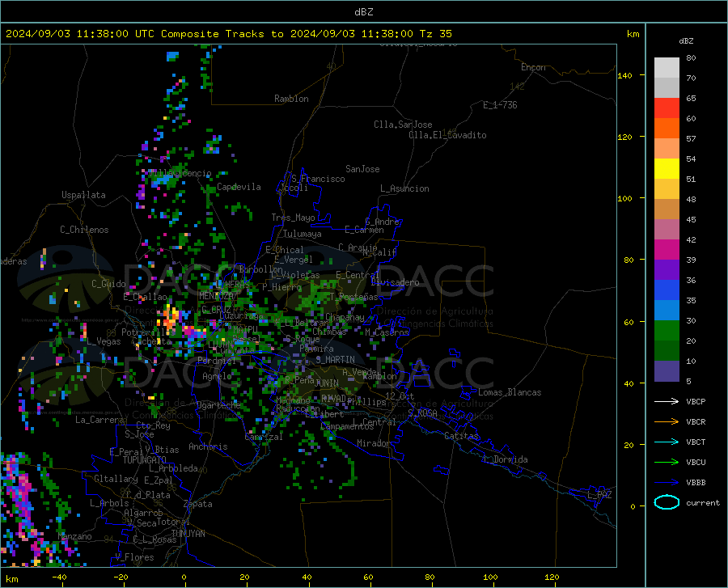Click the 'Lomas_Blancas' place label
This screenshot has width=728, height=588.
click(510, 392)
